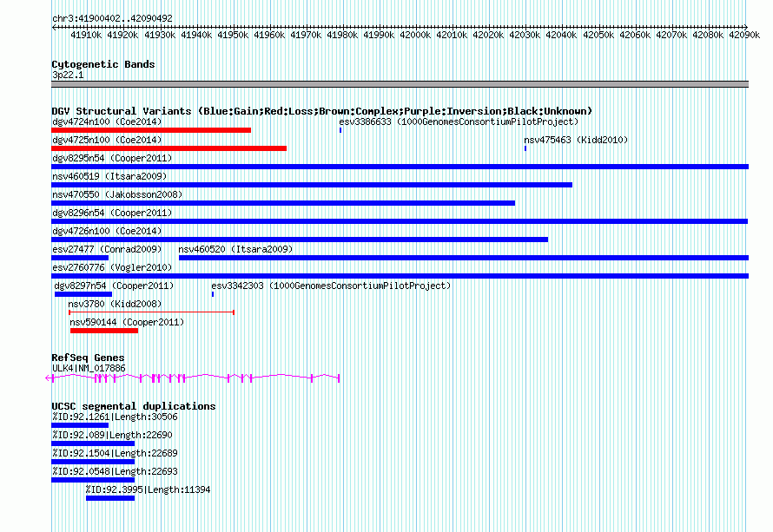
Task: Click the ULK4 gene magenta exon track
Action: pyautogui.click(x=193, y=378)
